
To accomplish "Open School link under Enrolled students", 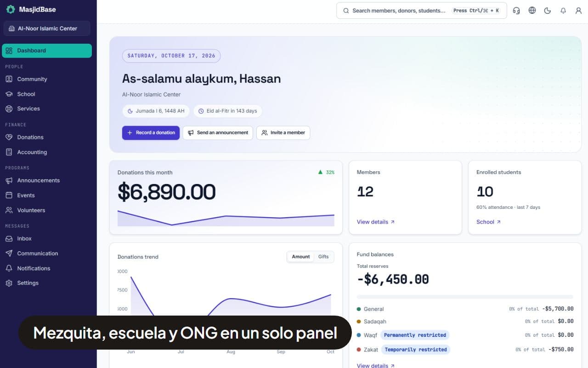I will click(488, 222).
